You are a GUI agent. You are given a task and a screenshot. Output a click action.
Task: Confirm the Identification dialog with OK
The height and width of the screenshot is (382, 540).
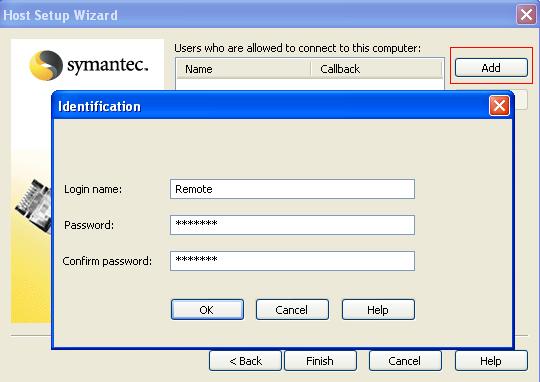coord(207,310)
